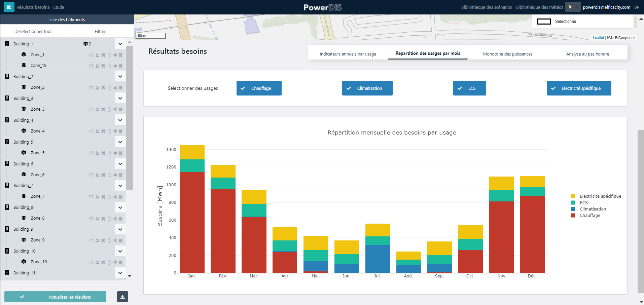644x305 pixels.
Task: Click the zone_18 layers icon
Action: click(24, 65)
